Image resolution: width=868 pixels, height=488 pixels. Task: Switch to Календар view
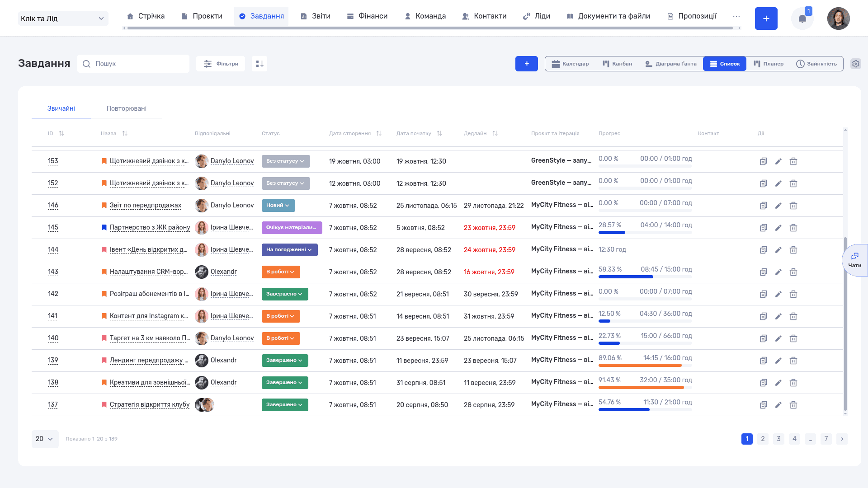click(570, 64)
